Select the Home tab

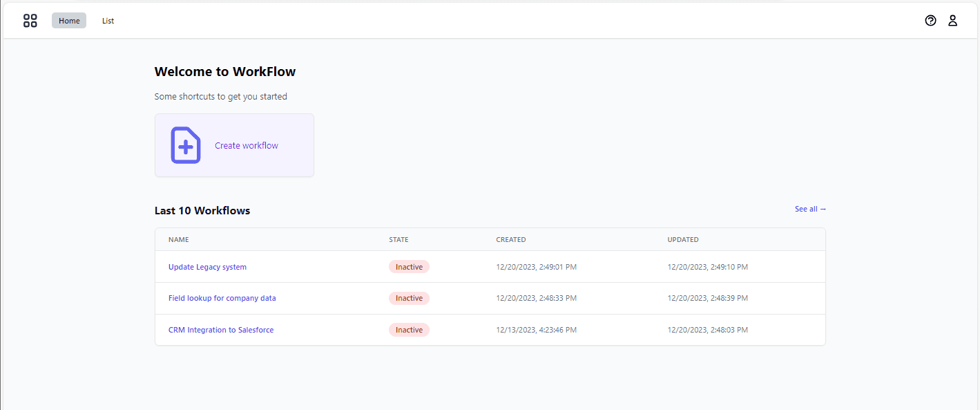click(68, 20)
